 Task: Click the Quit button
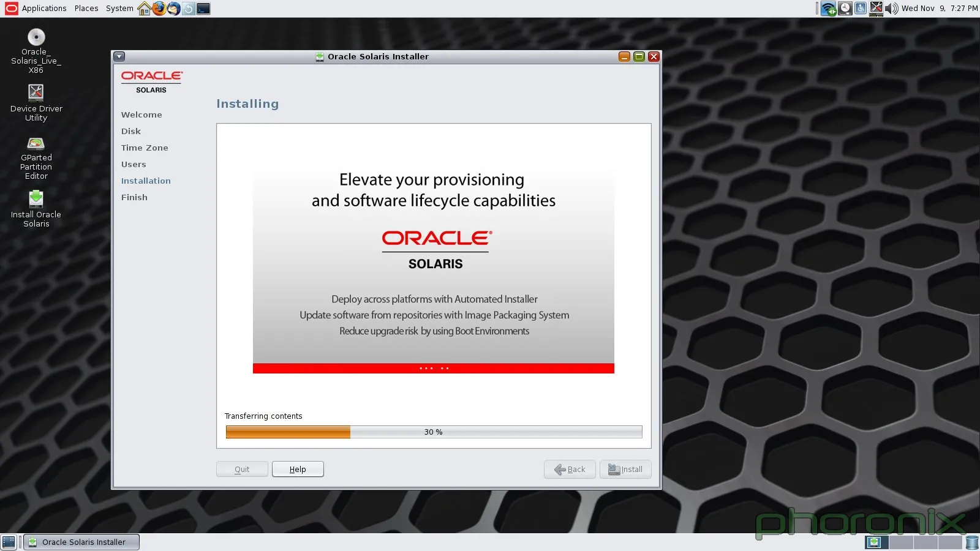coord(242,469)
